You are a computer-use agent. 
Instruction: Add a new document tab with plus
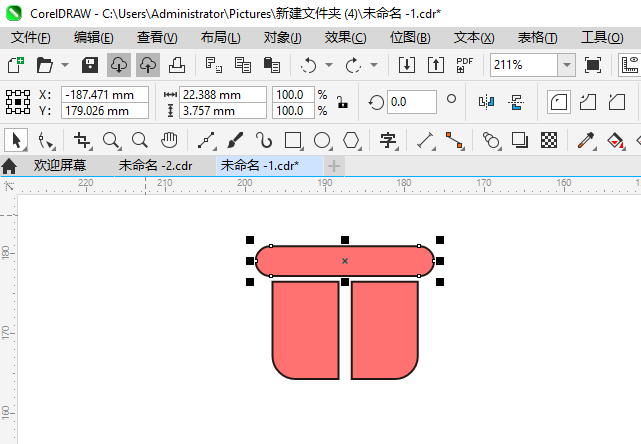pos(334,166)
